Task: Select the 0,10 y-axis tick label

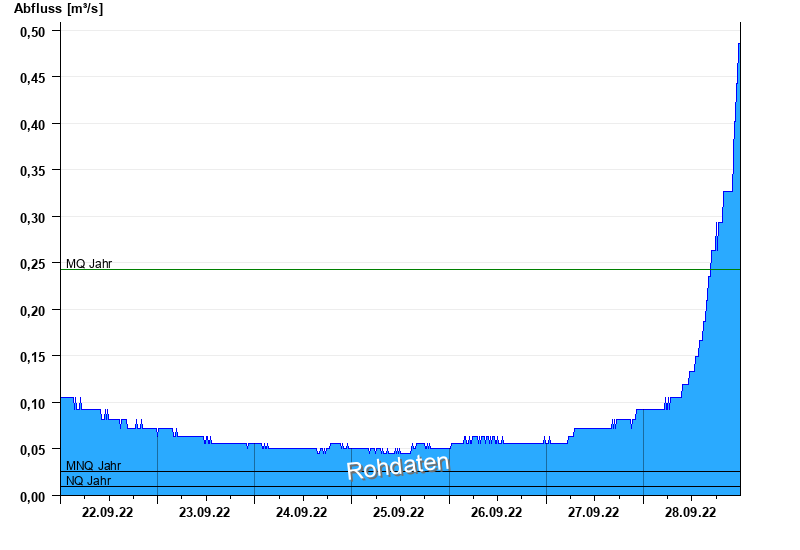Action: (x=34, y=404)
